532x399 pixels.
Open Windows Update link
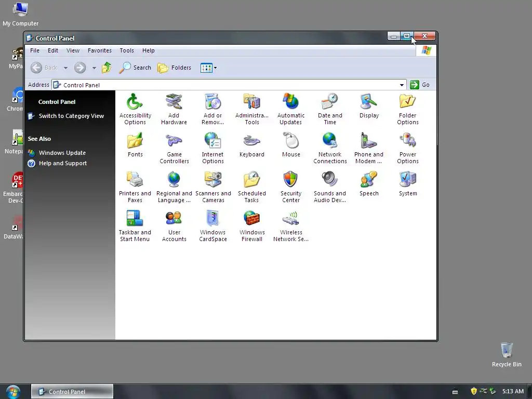coord(57,153)
